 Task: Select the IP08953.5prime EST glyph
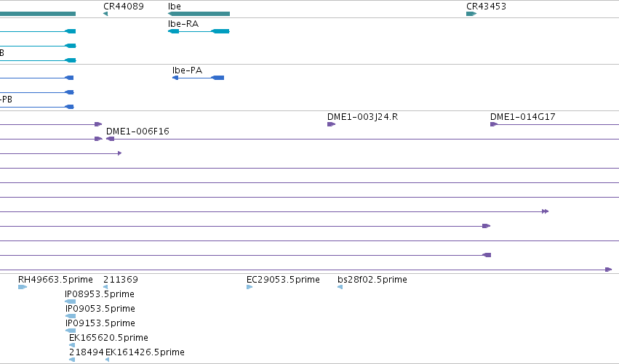click(x=70, y=302)
